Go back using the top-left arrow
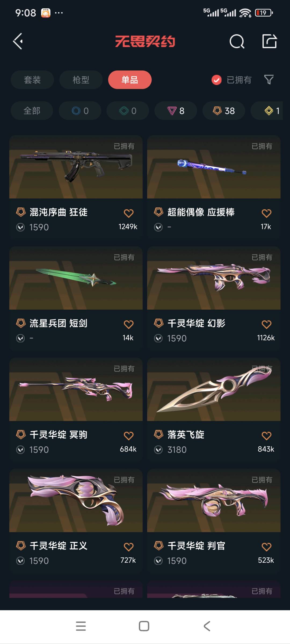Image resolution: width=290 pixels, height=644 pixels. 18,41
